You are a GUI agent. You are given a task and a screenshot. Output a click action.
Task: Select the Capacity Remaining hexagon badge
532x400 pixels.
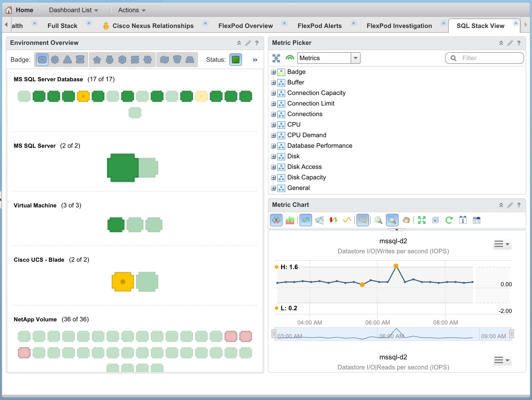click(122, 60)
